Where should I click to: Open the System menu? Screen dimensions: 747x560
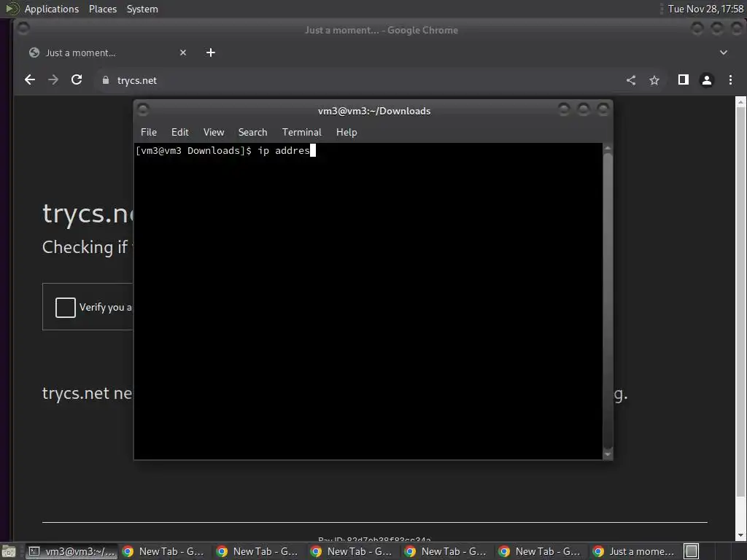pyautogui.click(x=142, y=9)
